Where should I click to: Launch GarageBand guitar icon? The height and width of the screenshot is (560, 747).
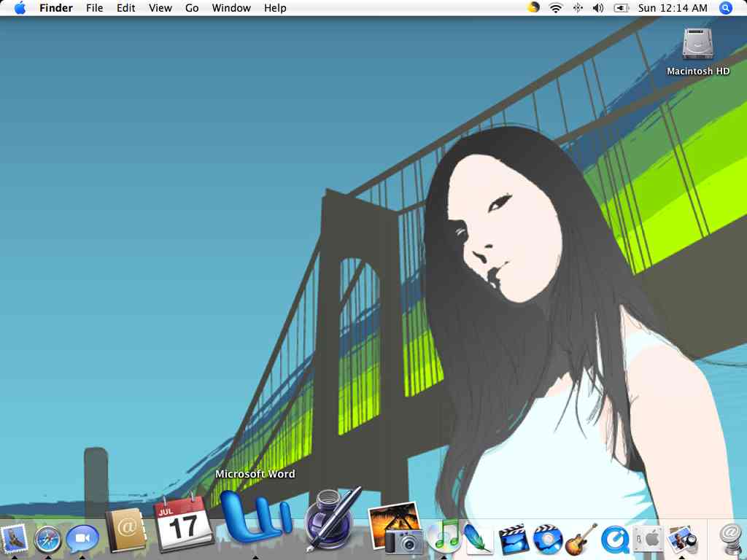coord(581,539)
